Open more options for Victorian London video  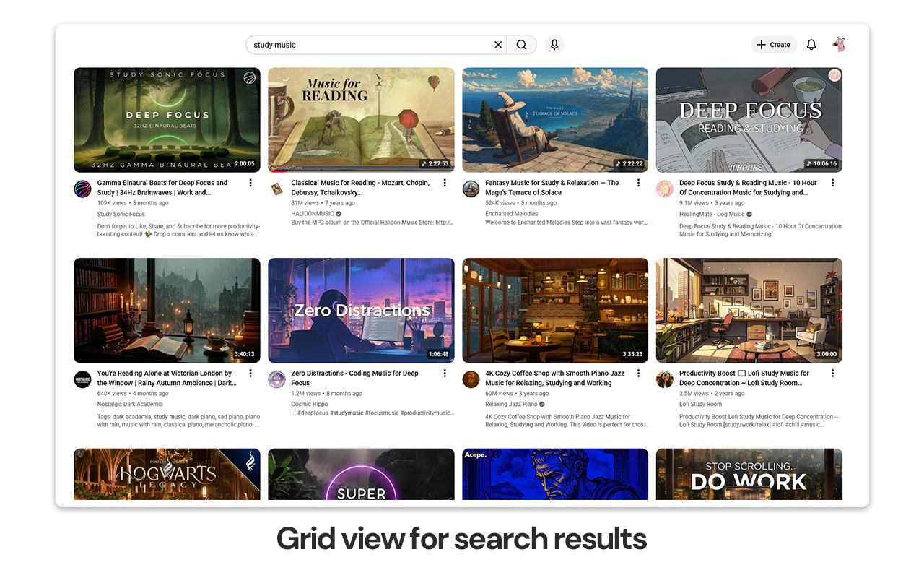pos(250,374)
